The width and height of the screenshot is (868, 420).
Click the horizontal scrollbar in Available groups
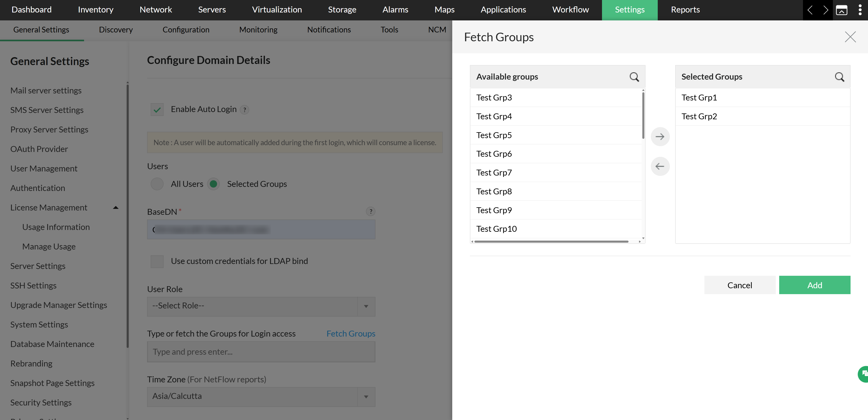[551, 242]
